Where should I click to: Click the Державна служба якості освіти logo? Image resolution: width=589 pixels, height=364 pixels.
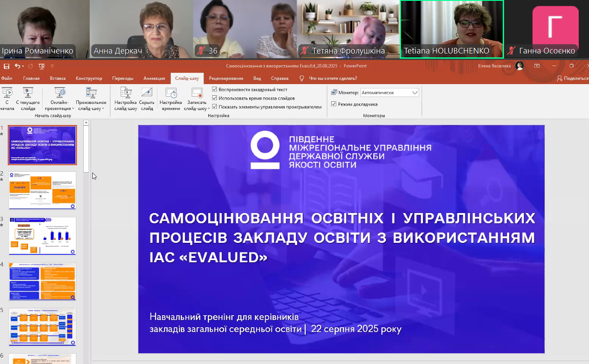(x=265, y=150)
